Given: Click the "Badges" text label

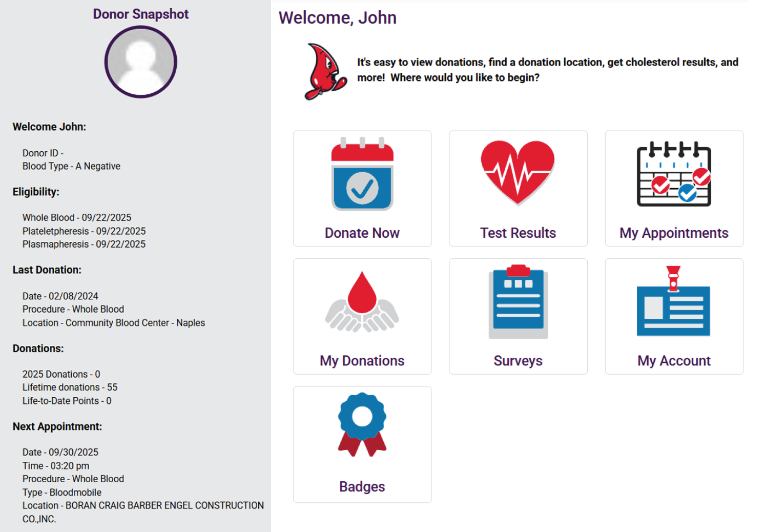Looking at the screenshot, I should point(362,486).
